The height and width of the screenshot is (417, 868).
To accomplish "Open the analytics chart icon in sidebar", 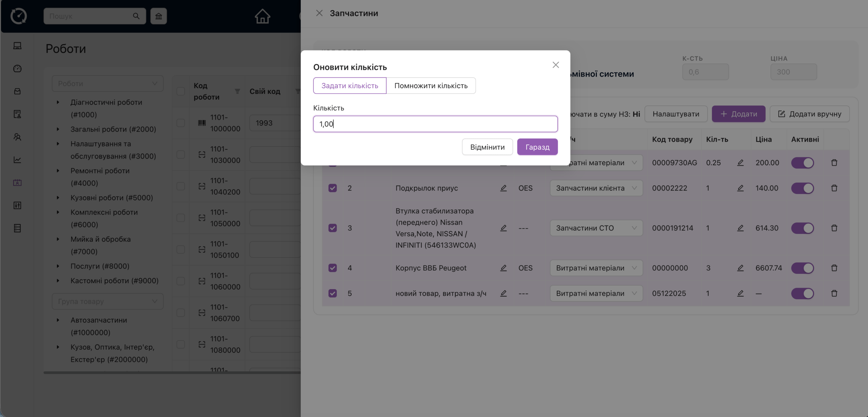I will 17,160.
